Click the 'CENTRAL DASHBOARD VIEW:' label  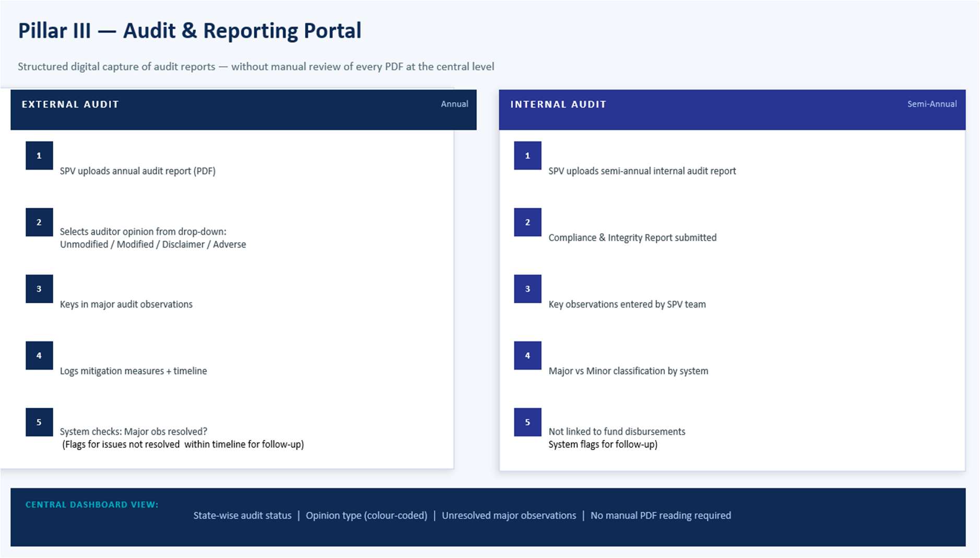click(x=92, y=505)
